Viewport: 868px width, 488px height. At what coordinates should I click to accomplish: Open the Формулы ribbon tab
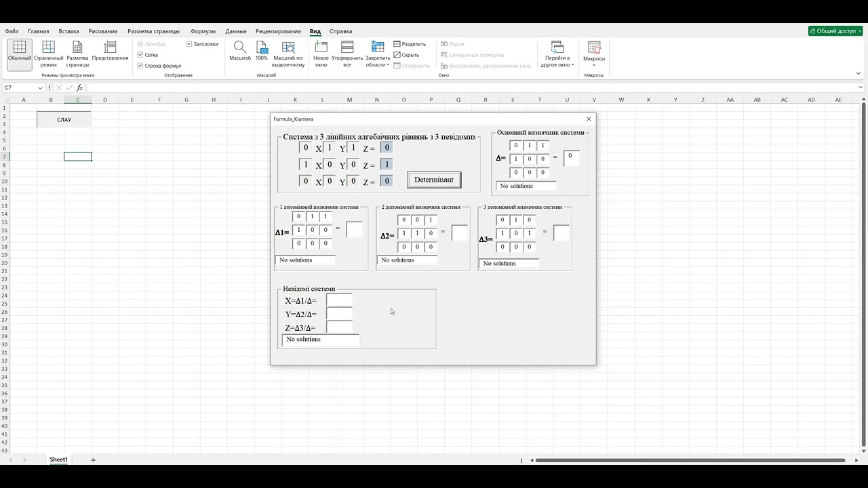[203, 31]
